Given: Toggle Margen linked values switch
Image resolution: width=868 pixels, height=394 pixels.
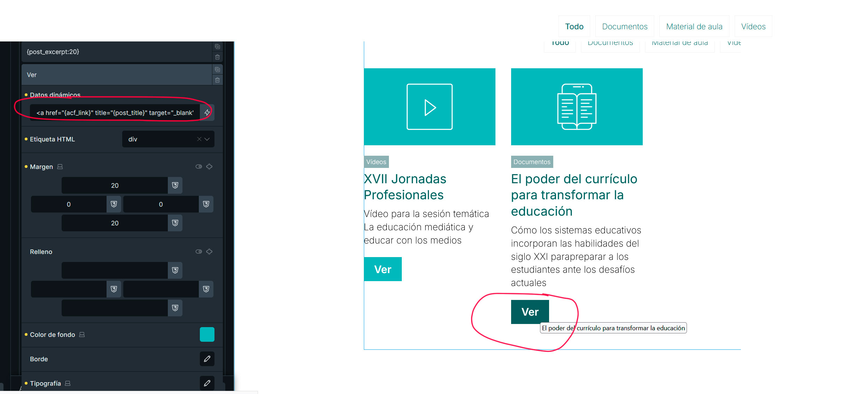Looking at the screenshot, I should (x=199, y=167).
